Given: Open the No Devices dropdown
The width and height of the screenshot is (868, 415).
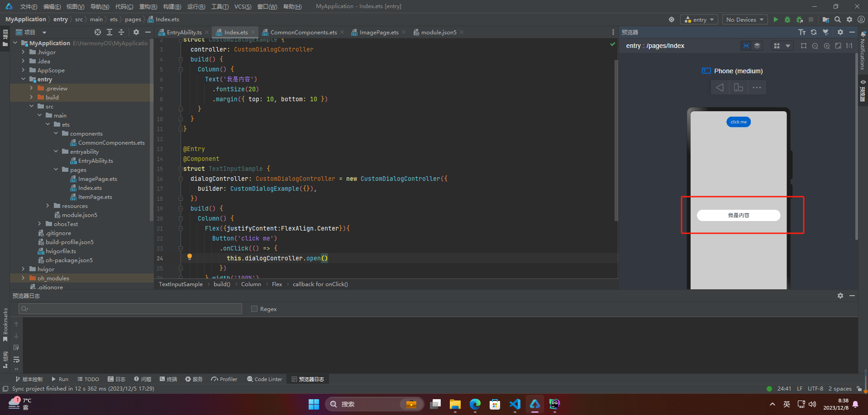Looking at the screenshot, I should click(744, 19).
